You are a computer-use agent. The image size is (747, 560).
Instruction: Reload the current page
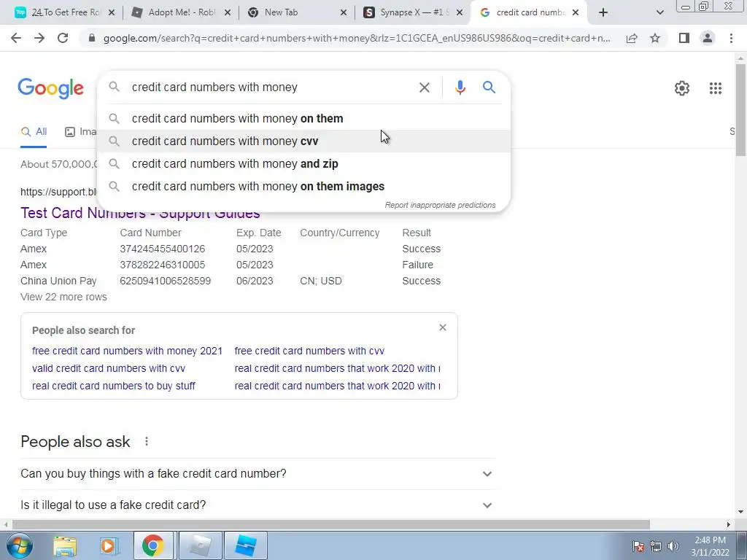click(63, 38)
